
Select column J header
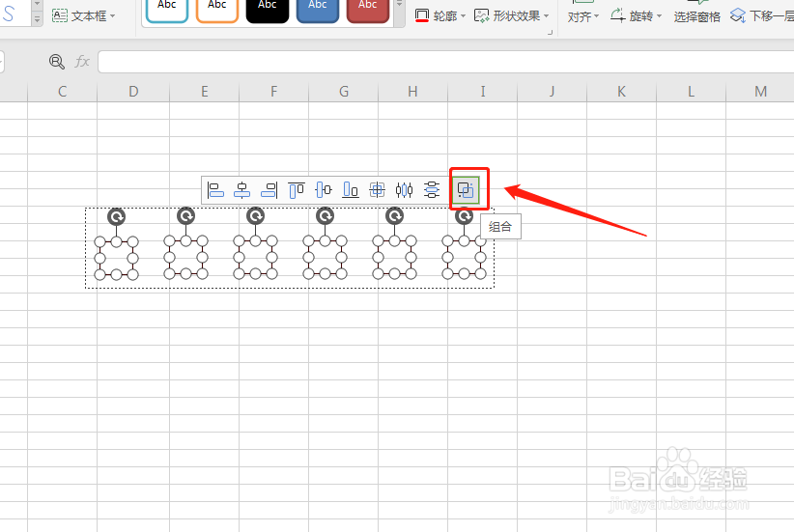point(552,92)
